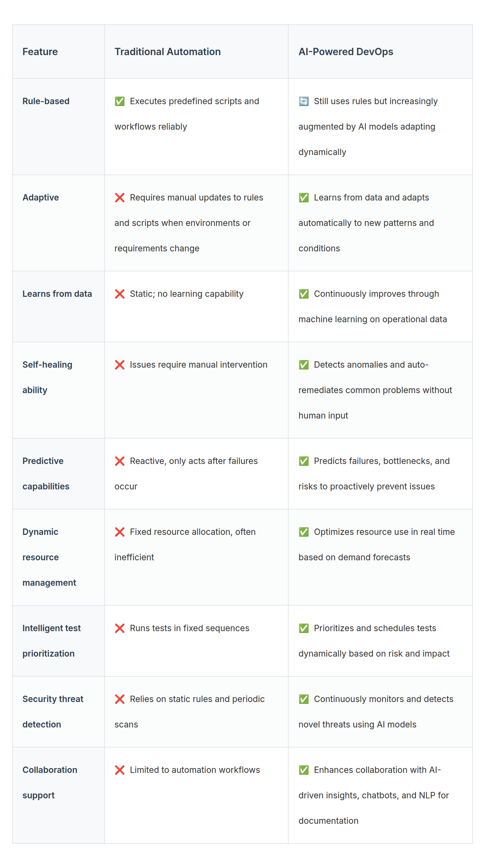The height and width of the screenshot is (868, 485).
Task: Click red X beside 'Limited to automation workflows'
Action: [119, 770]
